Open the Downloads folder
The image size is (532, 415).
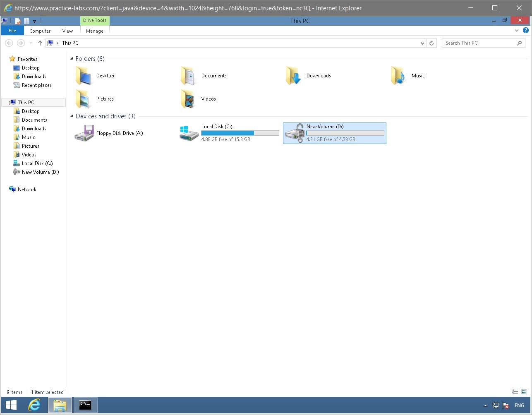[x=319, y=76]
